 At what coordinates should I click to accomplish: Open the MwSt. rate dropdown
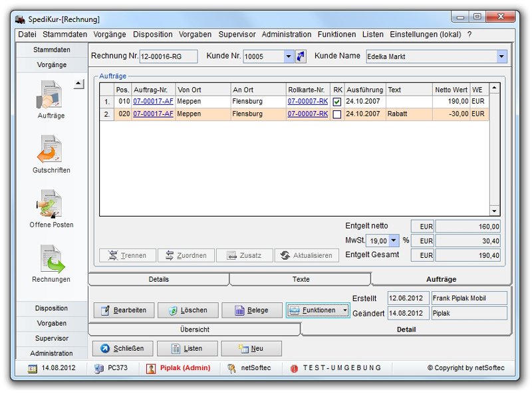pyautogui.click(x=394, y=241)
